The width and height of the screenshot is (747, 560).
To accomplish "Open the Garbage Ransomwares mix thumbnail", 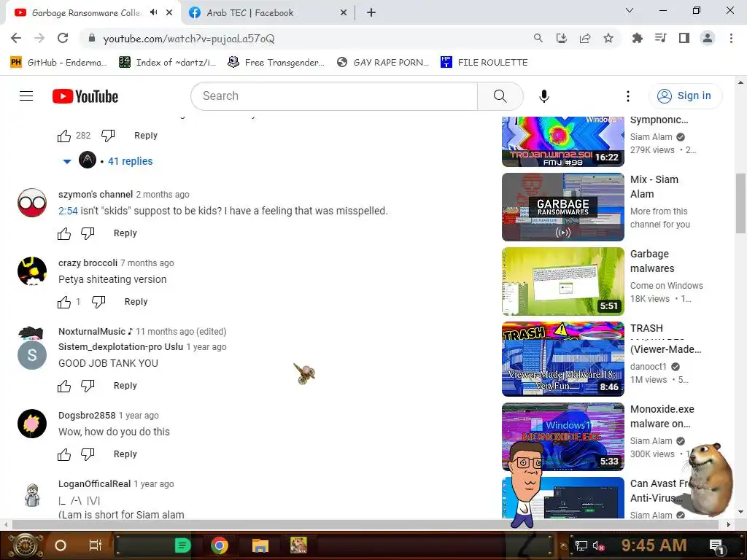I will (x=562, y=207).
